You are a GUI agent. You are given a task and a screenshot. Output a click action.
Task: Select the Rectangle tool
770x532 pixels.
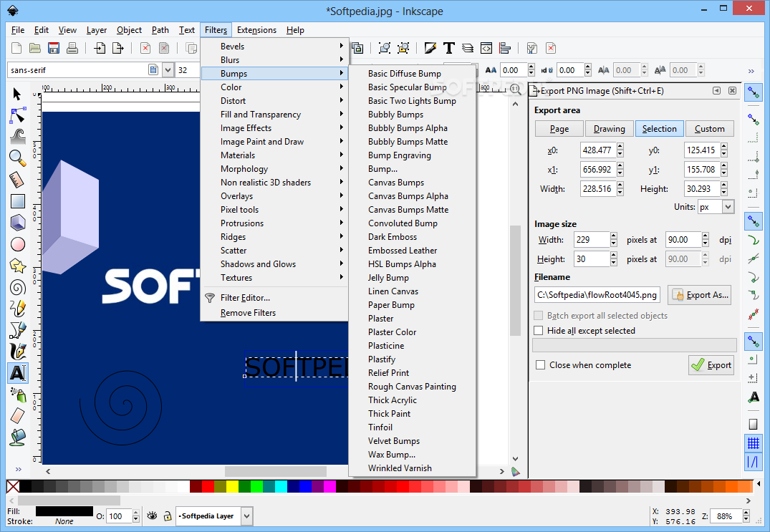click(17, 201)
